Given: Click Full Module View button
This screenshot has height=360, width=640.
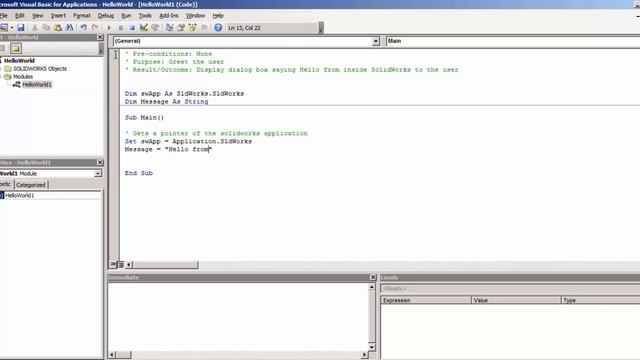Looking at the screenshot, I should tap(120, 264).
